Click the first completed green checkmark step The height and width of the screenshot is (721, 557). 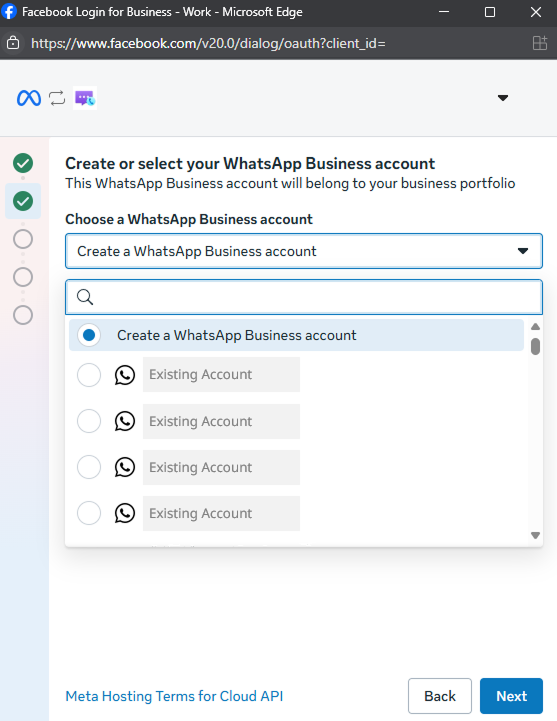(x=23, y=163)
